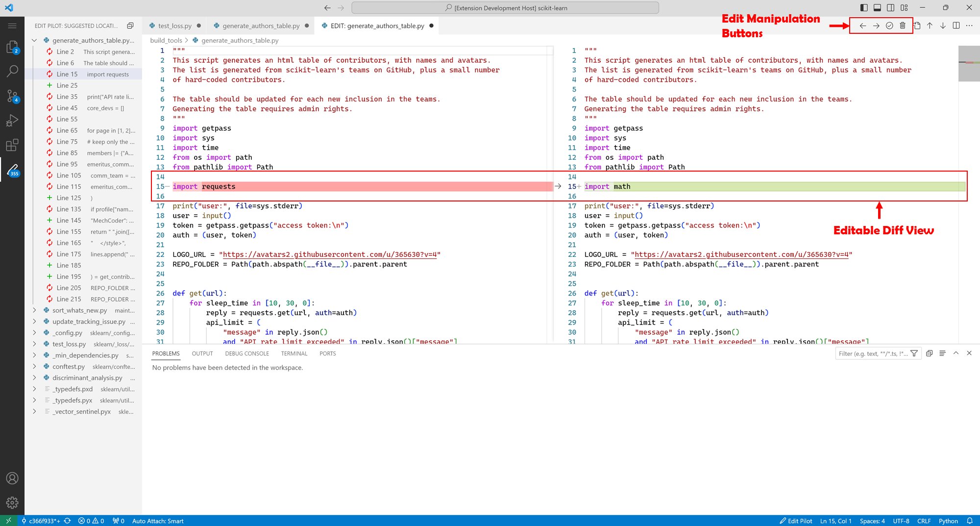Click the filter funnel icon in Problems
980x526 pixels.
[914, 353]
